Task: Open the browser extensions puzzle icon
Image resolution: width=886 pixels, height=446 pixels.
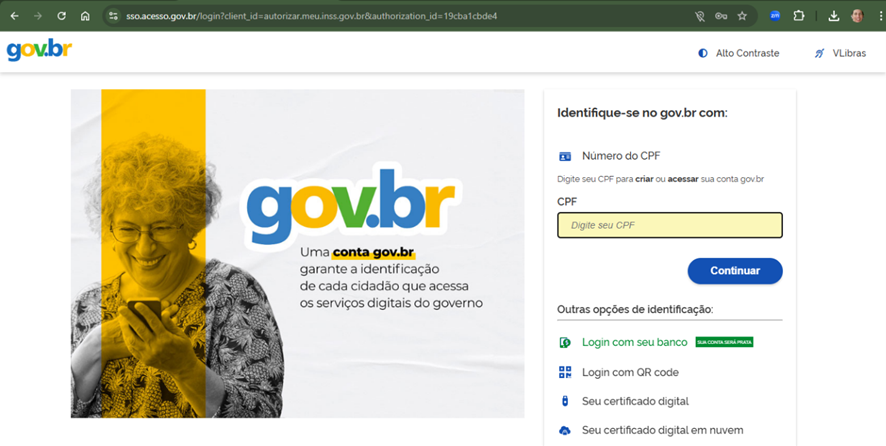Action: (x=799, y=16)
